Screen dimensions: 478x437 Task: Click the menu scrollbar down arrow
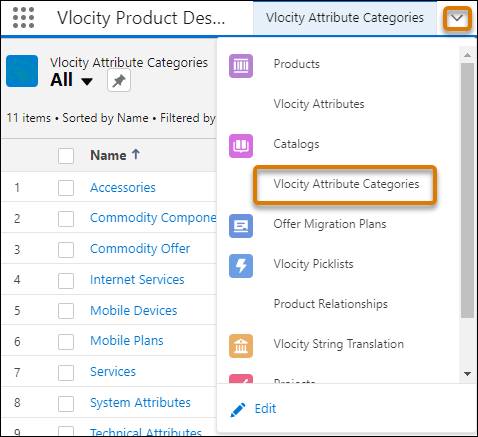click(x=467, y=374)
